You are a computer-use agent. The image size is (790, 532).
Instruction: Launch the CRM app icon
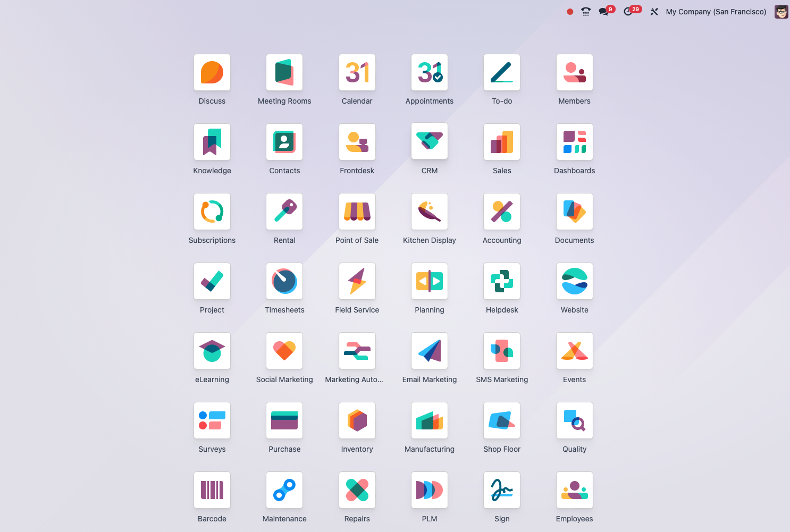(430, 141)
